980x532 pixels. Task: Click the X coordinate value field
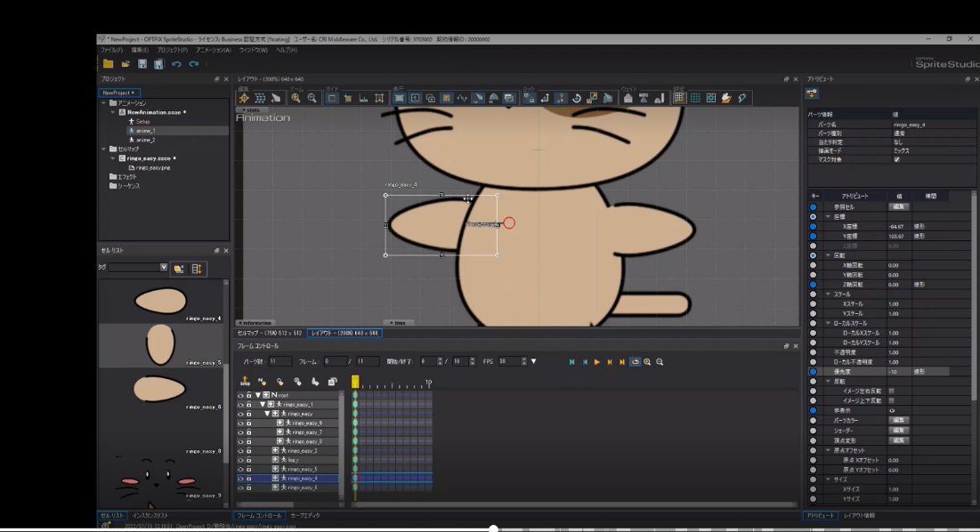(x=898, y=227)
